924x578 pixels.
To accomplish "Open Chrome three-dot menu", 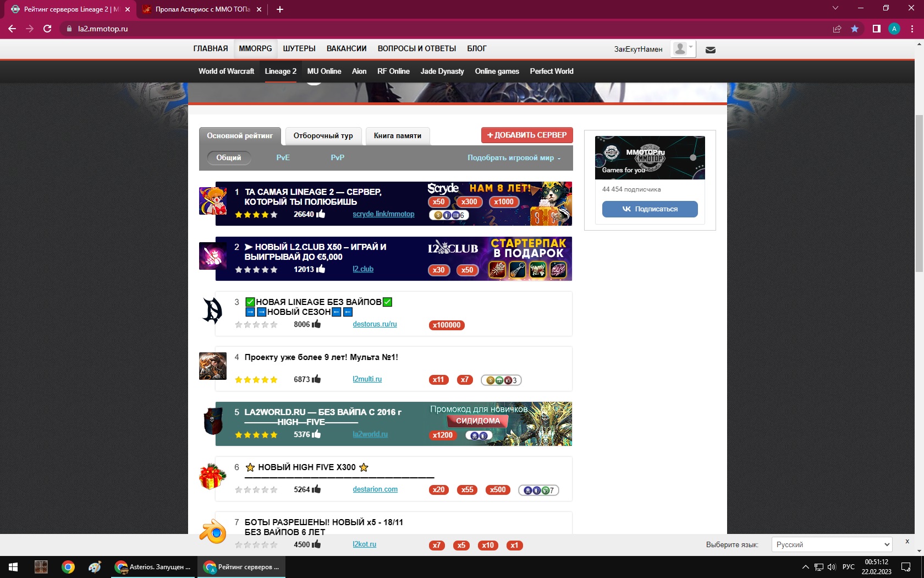I will pos(913,29).
